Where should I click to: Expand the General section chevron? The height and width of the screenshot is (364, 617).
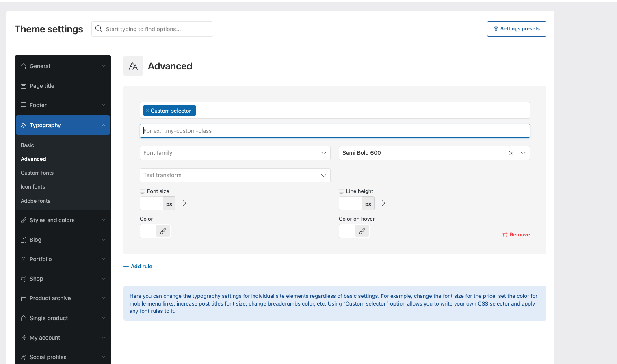click(104, 66)
